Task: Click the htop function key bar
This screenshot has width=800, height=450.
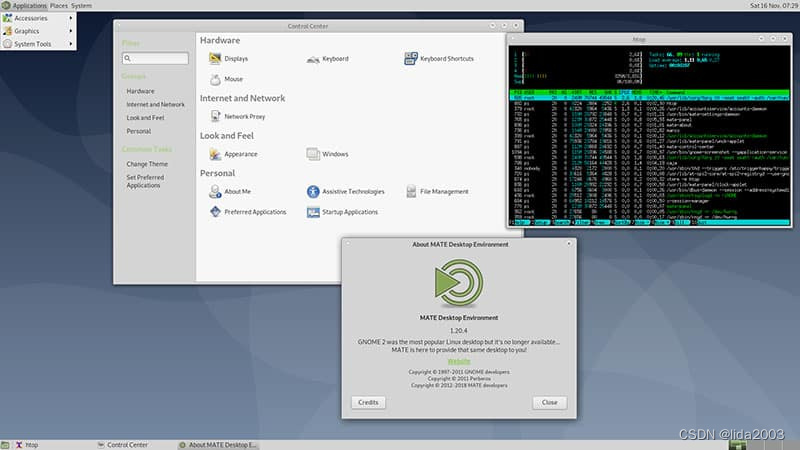Action: [x=649, y=222]
